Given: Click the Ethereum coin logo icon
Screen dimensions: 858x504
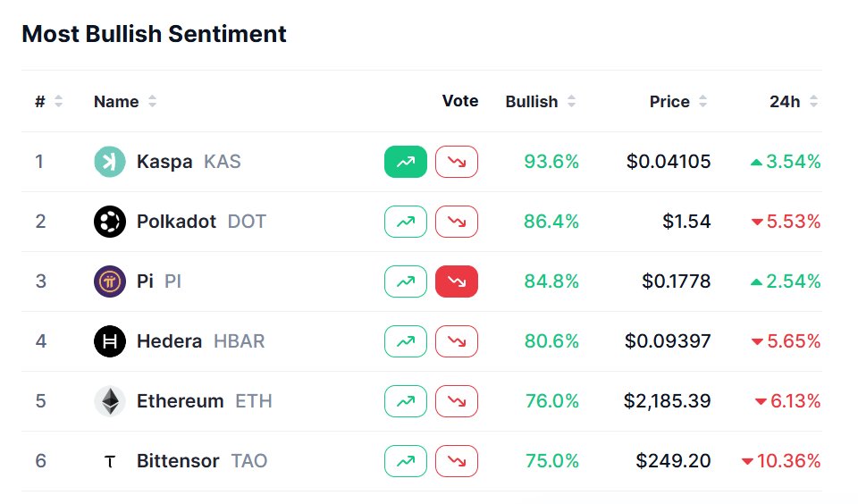Looking at the screenshot, I should [110, 401].
